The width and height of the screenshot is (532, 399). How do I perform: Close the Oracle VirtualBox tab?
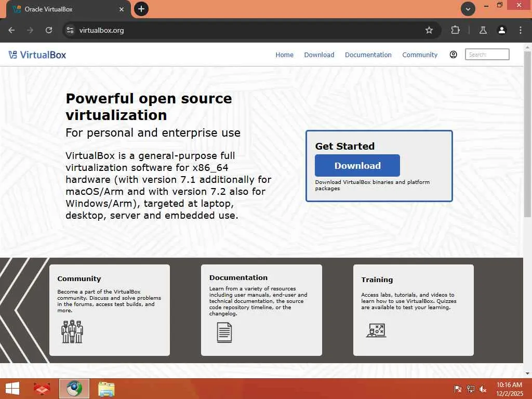point(122,9)
